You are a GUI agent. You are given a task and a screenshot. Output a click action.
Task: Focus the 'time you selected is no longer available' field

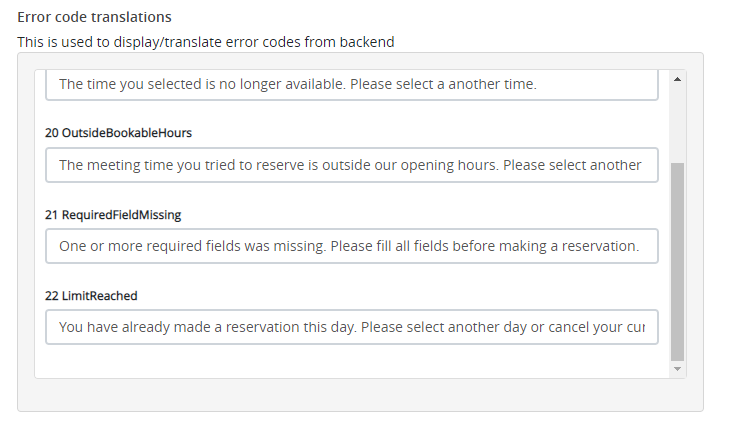tap(351, 84)
